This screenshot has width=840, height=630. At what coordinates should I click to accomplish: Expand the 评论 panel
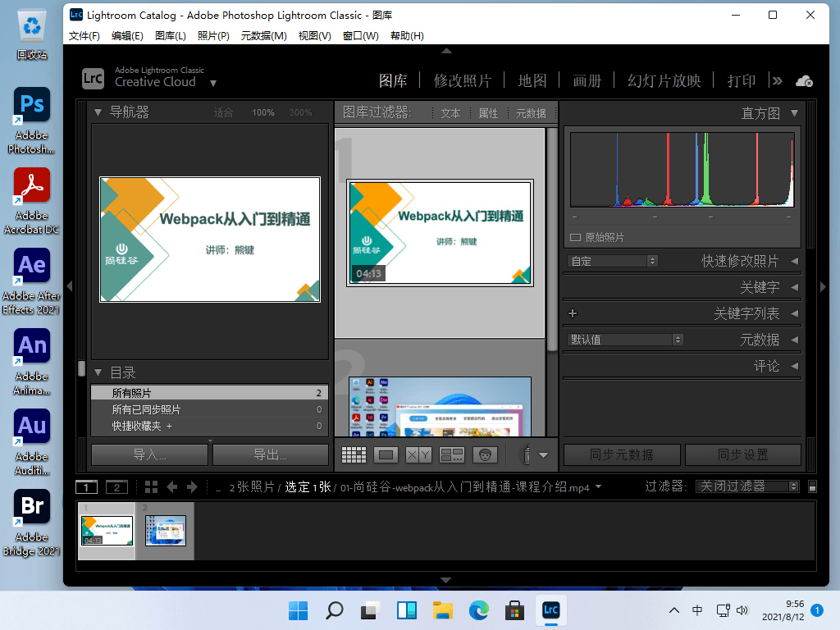tap(794, 366)
